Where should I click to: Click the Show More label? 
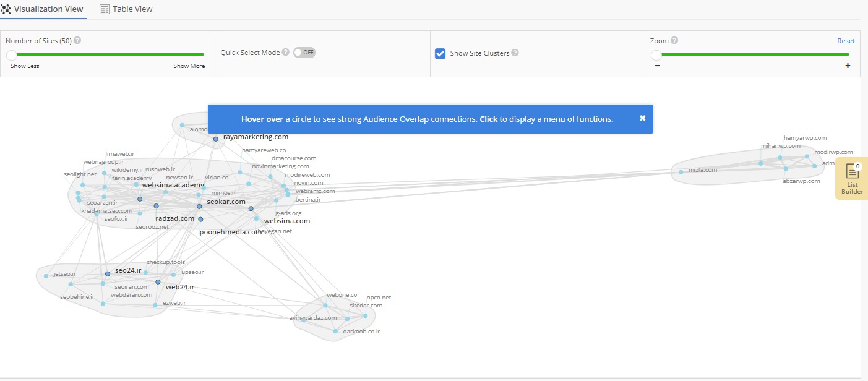[189, 66]
